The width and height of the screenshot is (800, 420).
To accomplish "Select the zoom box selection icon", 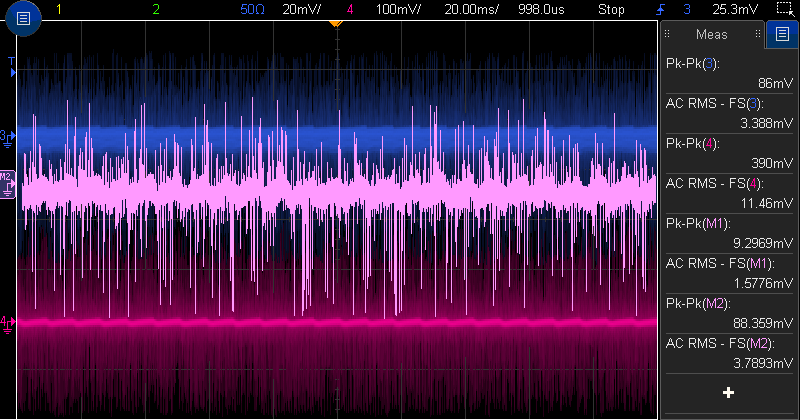I will (785, 9).
